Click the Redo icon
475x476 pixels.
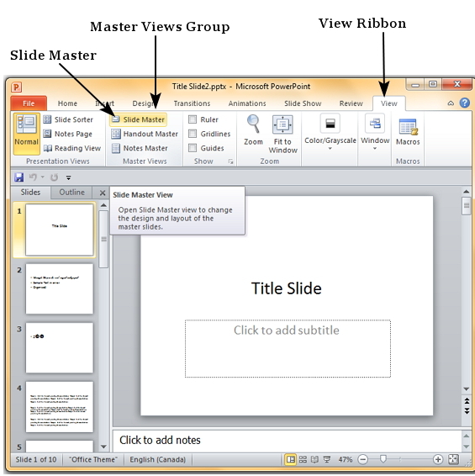pyautogui.click(x=55, y=177)
